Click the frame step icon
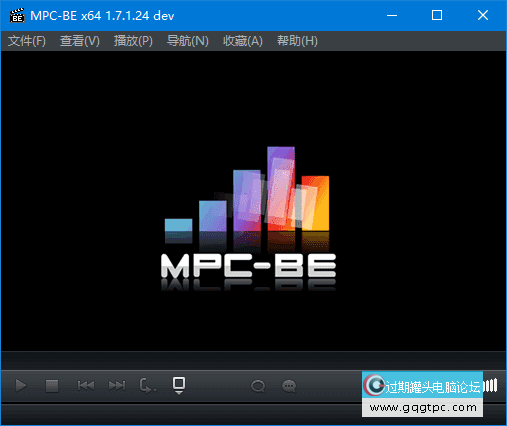 coord(147,386)
